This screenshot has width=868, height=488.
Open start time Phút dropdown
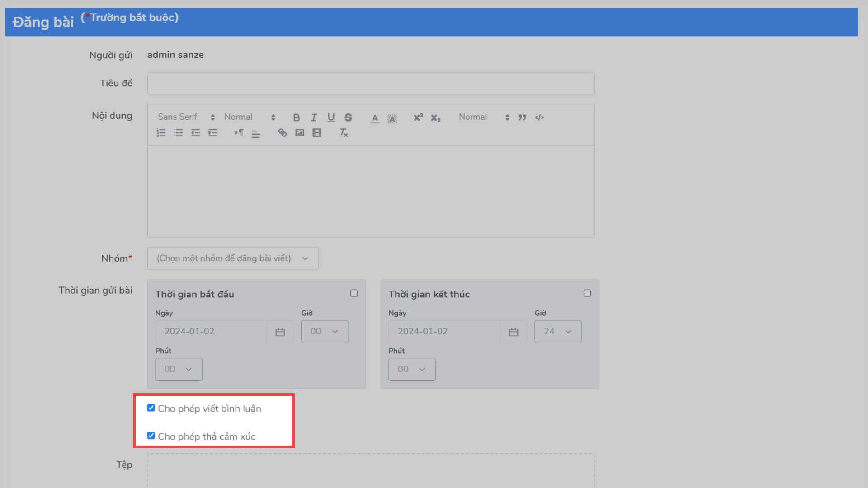179,370
